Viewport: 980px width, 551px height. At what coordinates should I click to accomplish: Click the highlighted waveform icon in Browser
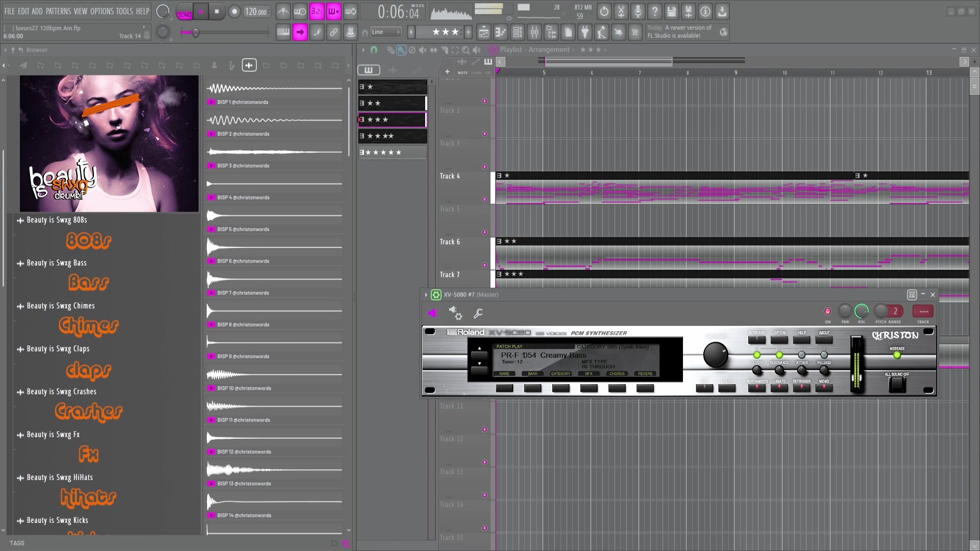(249, 65)
